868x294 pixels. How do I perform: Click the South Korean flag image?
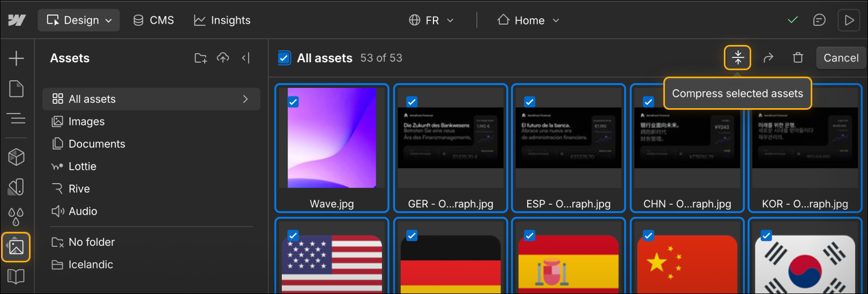(805, 264)
